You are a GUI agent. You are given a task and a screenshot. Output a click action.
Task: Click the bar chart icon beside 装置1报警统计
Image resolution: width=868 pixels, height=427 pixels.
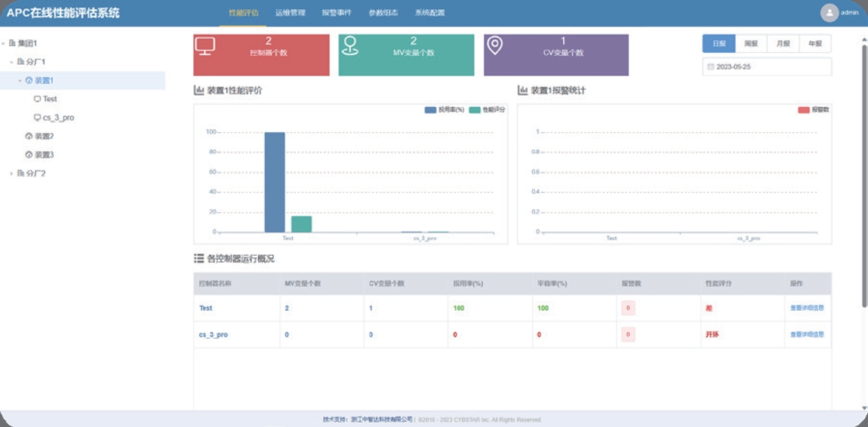pyautogui.click(x=522, y=91)
